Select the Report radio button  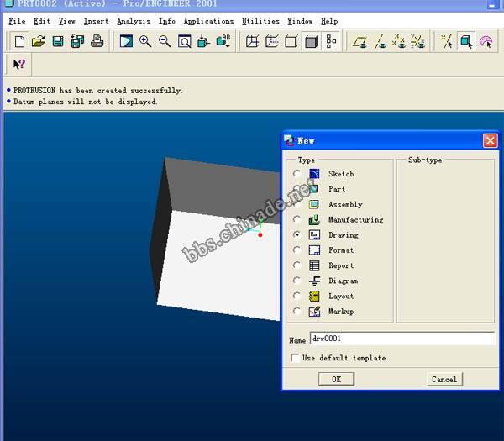297,265
